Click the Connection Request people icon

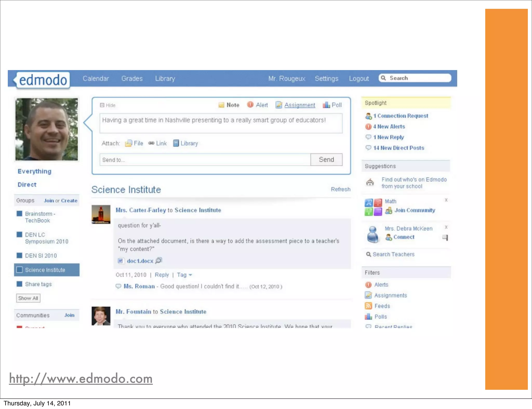coord(368,116)
